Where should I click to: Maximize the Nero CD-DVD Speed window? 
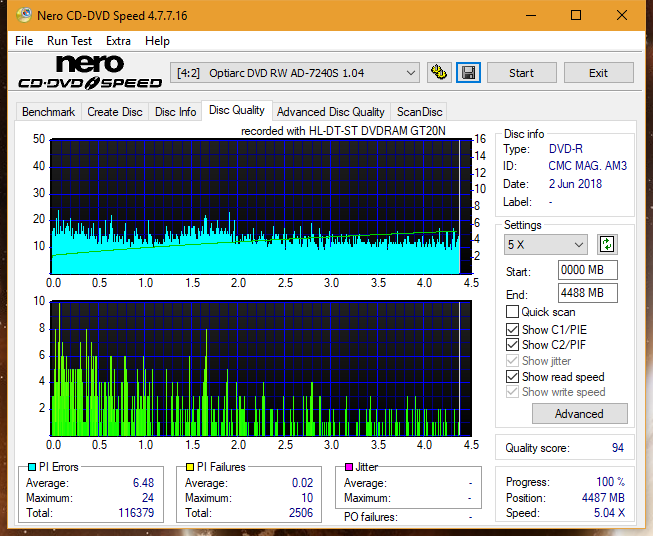[x=576, y=15]
